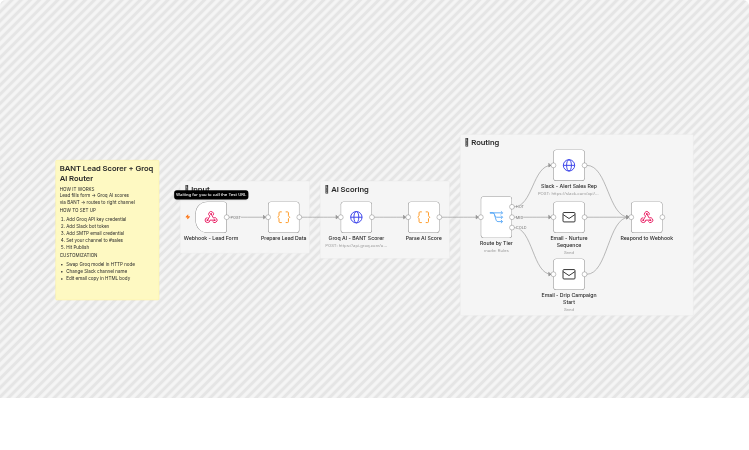This screenshot has height=450, width=749.
Task: Click the 'Prepare Lead Data' label
Action: (284, 238)
